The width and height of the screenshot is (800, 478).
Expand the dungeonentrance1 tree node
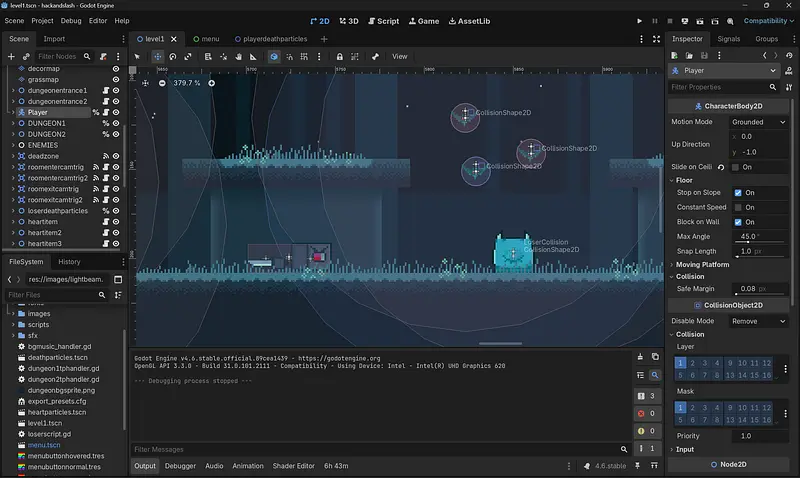point(12,91)
